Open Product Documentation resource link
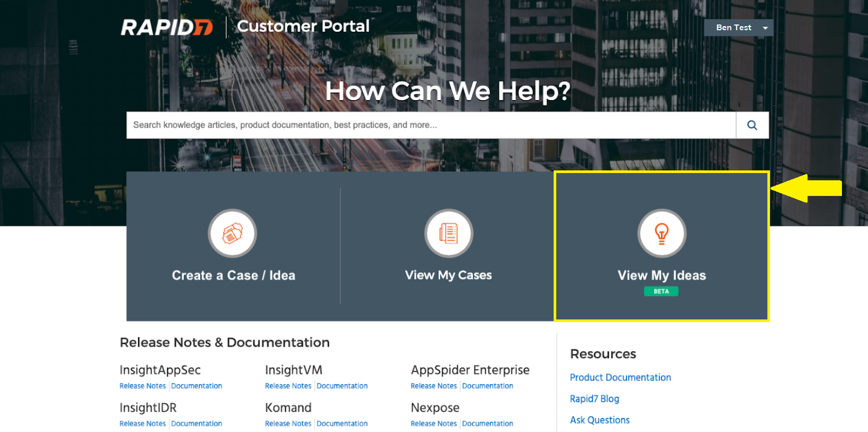This screenshot has height=432, width=868. coord(620,377)
